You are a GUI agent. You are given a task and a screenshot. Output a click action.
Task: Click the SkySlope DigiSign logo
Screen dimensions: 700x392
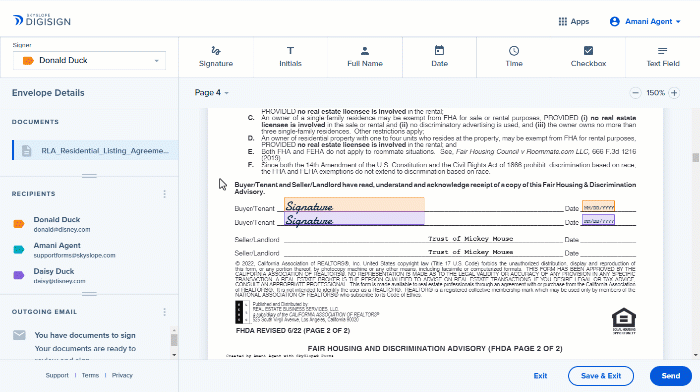pos(42,20)
